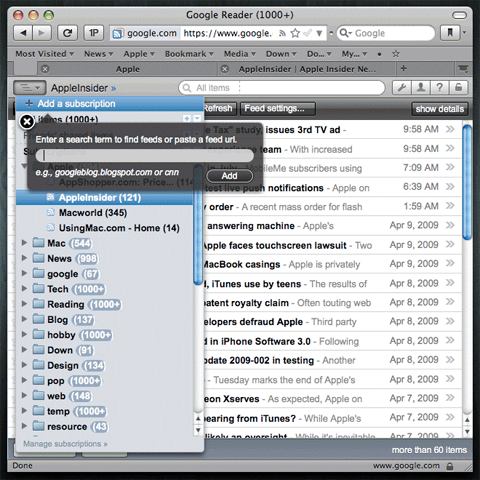This screenshot has height=480, width=480.
Task: Open the Most Visited bookmarks menu
Action: pos(44,54)
